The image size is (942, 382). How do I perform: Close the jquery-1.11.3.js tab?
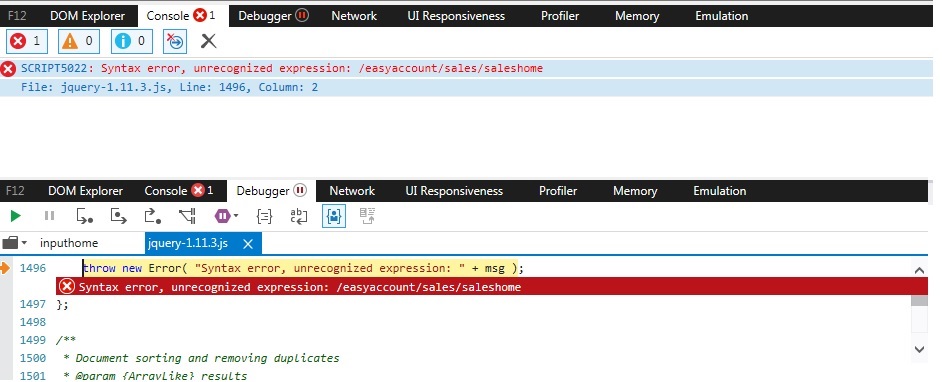click(248, 243)
